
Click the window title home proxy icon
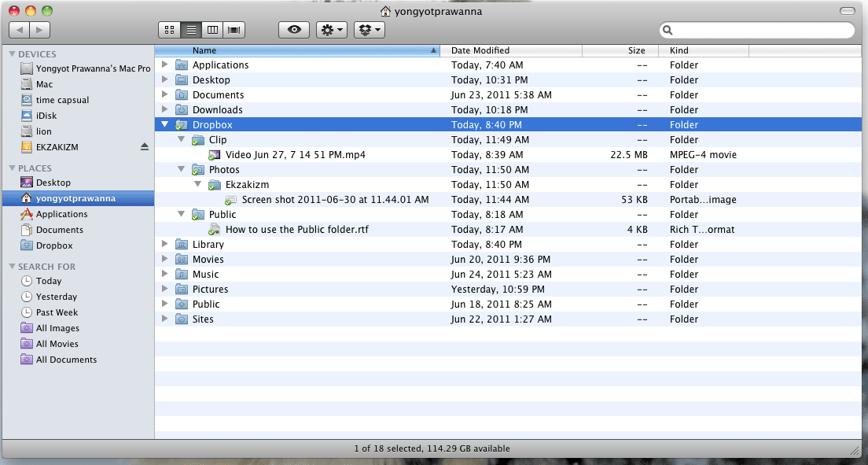386,11
